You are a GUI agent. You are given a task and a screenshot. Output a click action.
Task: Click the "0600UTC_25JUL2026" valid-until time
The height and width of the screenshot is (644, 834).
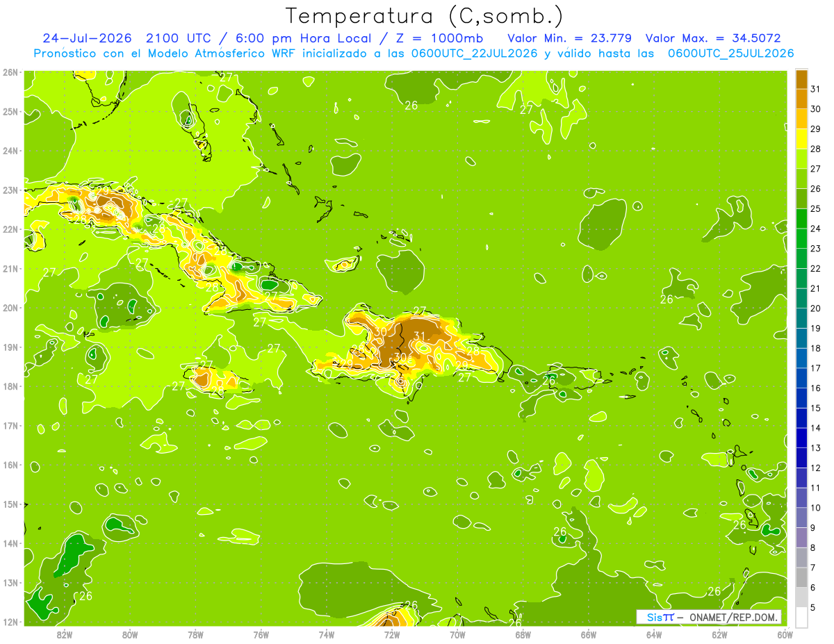click(x=731, y=53)
